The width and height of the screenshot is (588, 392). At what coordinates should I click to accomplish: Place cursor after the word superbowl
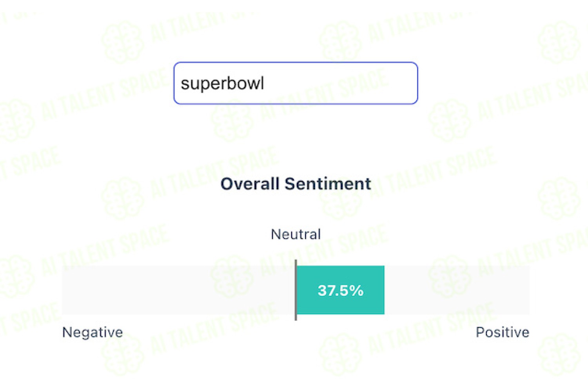point(265,83)
